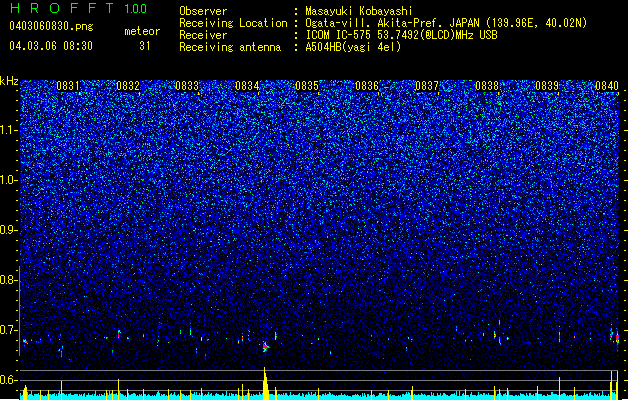Click the 1.1 frequency axis label
The image size is (629, 400).
pos(9,130)
